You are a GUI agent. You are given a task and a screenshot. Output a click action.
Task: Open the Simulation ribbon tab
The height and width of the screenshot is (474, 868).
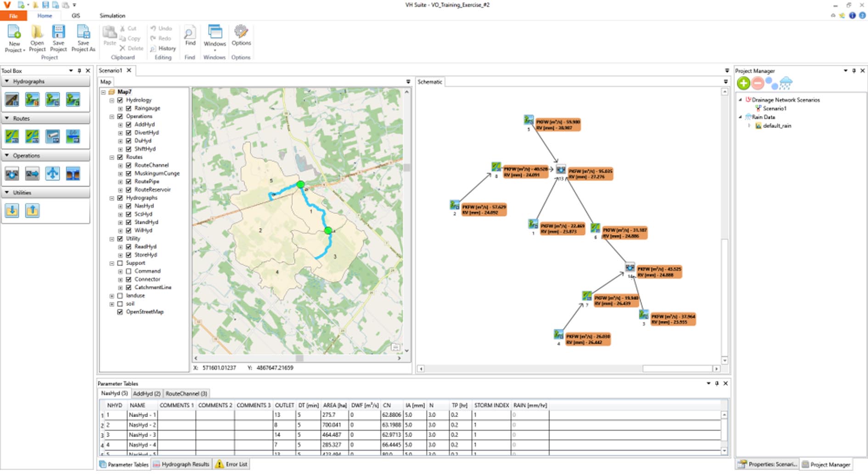click(112, 16)
